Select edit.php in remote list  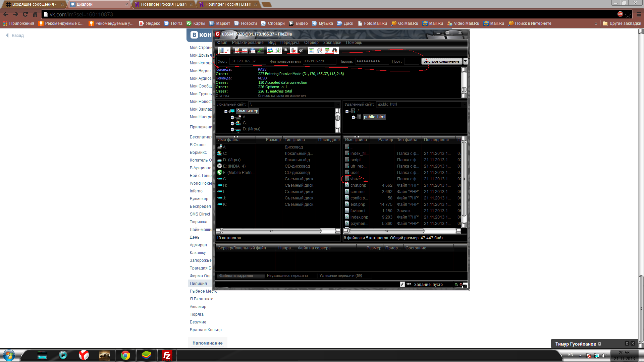click(x=358, y=204)
